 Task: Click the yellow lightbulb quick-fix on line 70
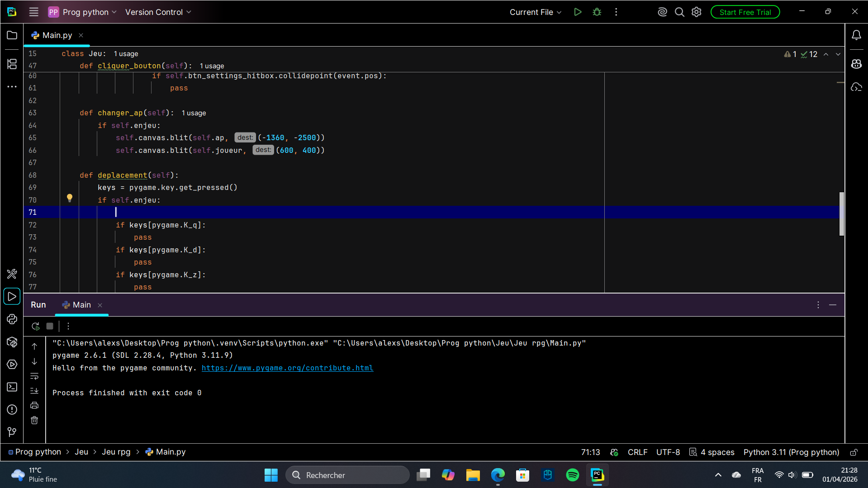click(x=70, y=198)
